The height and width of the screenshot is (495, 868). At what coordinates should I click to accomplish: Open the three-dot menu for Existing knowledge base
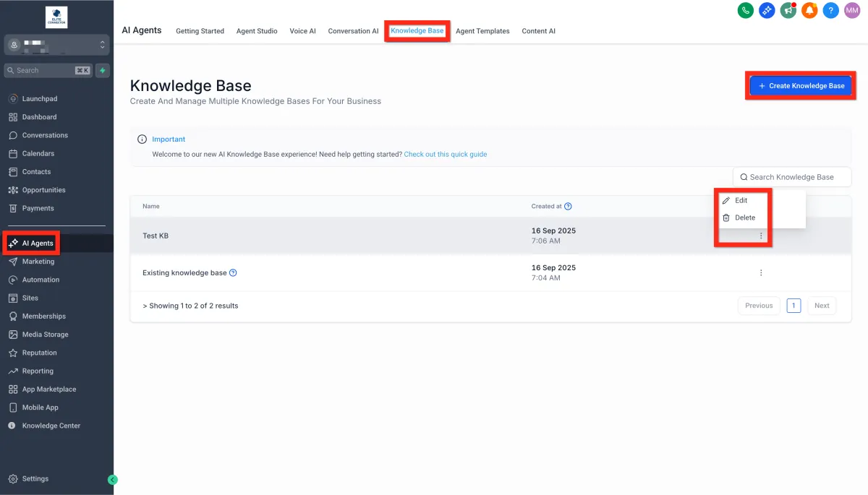(761, 273)
